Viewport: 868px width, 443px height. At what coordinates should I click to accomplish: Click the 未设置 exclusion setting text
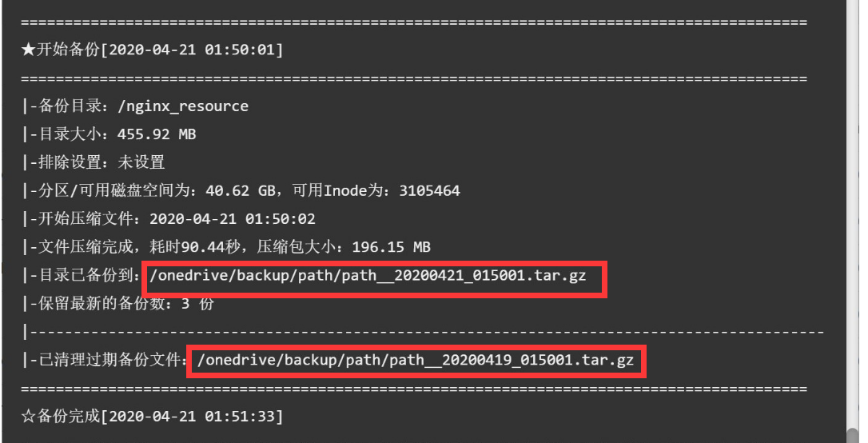(x=141, y=162)
